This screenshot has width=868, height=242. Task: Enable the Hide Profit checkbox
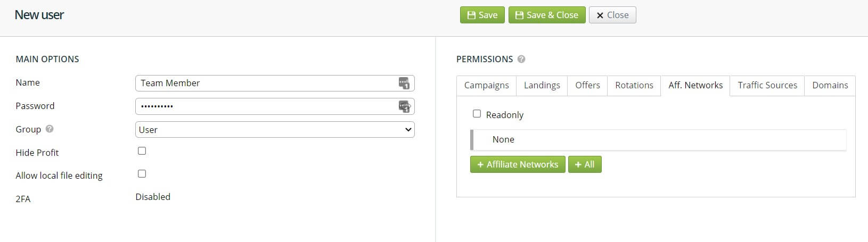(x=142, y=151)
